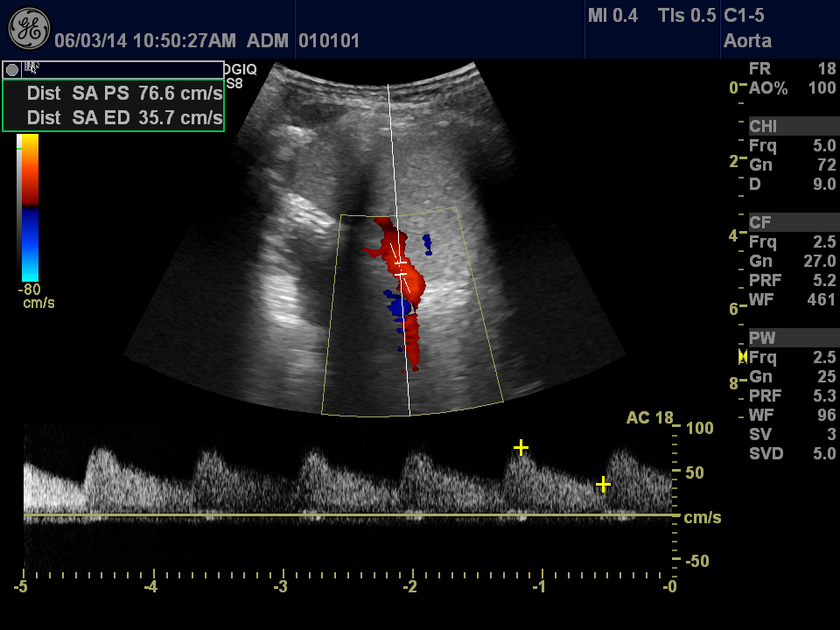This screenshot has width=840, height=630.
Task: Click the C1-5 probe label
Action: (747, 16)
